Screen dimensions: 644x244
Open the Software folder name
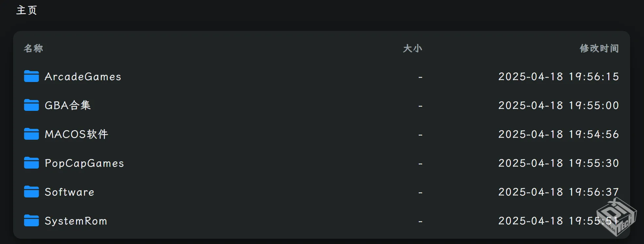tap(70, 192)
